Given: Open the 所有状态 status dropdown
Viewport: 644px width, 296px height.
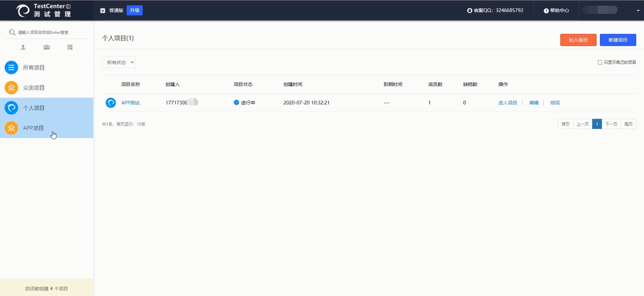Looking at the screenshot, I should (119, 62).
